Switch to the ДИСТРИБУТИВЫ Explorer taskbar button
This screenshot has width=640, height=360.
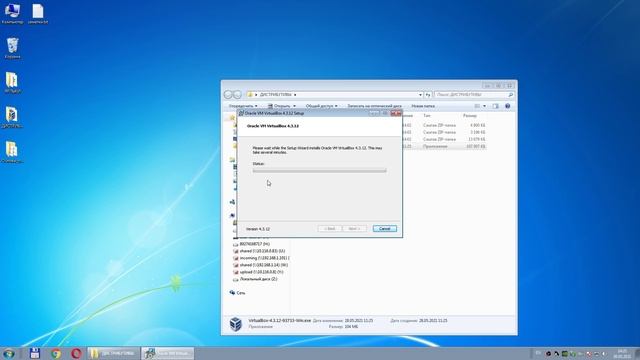113,353
